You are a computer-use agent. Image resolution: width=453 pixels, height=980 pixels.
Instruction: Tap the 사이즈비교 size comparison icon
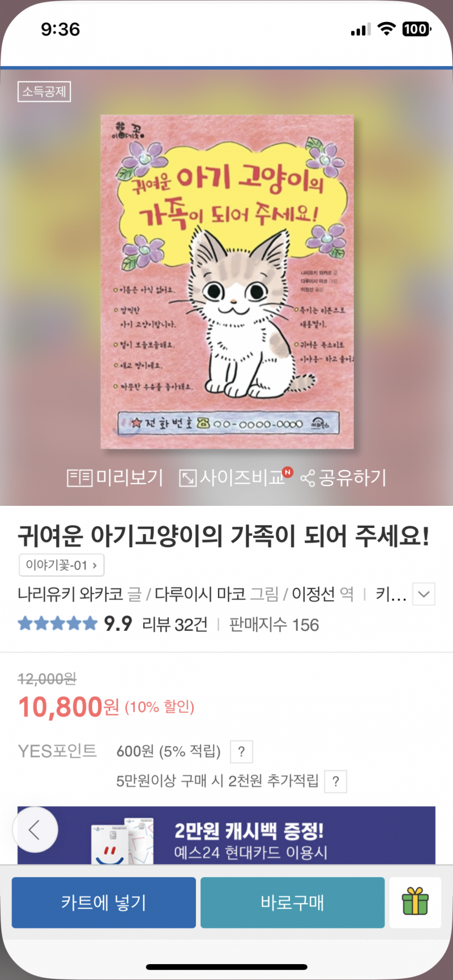pyautogui.click(x=188, y=478)
